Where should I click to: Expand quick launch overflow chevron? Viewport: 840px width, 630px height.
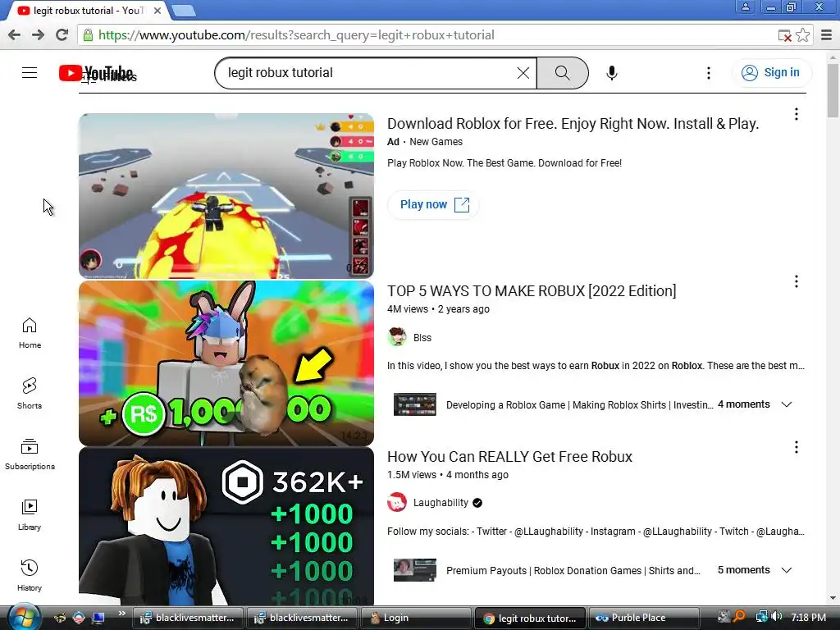tap(121, 614)
